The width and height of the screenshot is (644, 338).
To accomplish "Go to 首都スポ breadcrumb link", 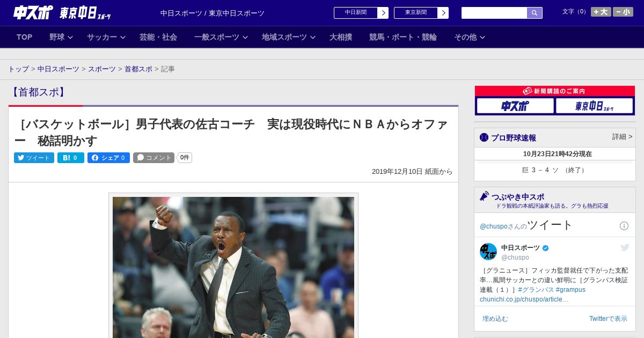I will point(138,69).
